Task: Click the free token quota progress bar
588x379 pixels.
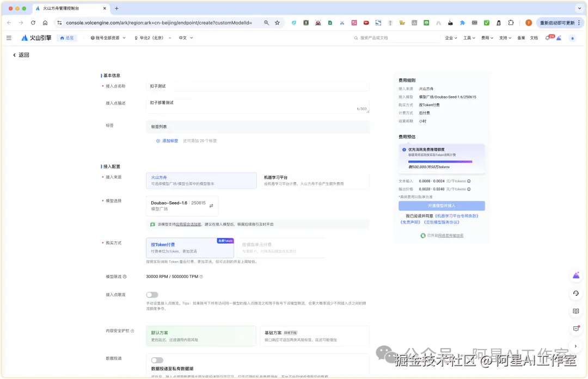Action: [440, 161]
